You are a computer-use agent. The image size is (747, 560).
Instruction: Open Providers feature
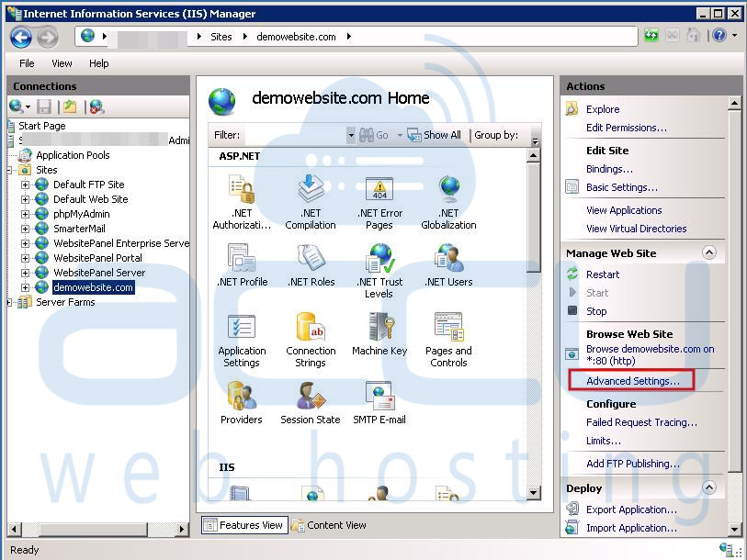[242, 403]
